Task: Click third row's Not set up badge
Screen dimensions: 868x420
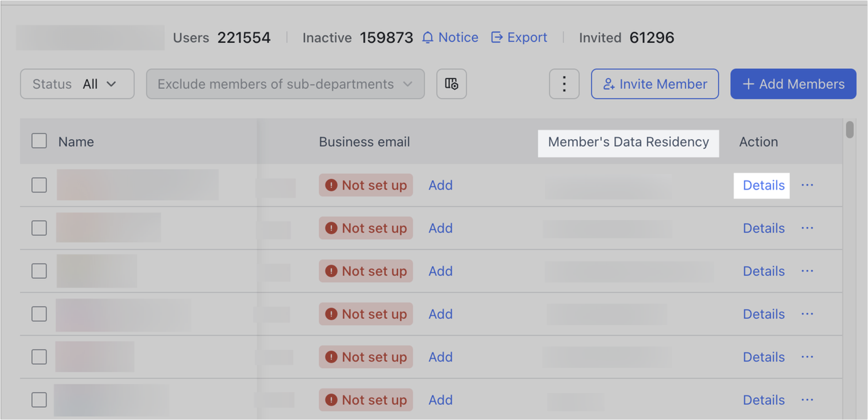Action: [x=366, y=271]
